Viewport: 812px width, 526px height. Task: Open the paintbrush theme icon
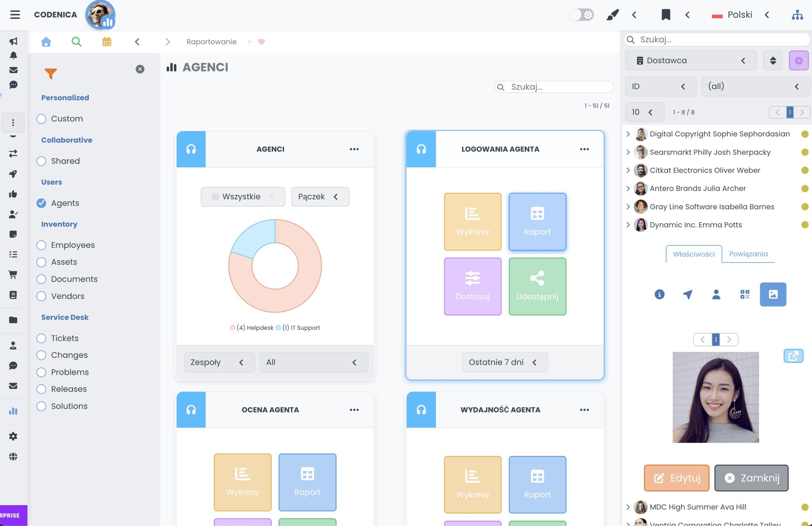pyautogui.click(x=612, y=15)
